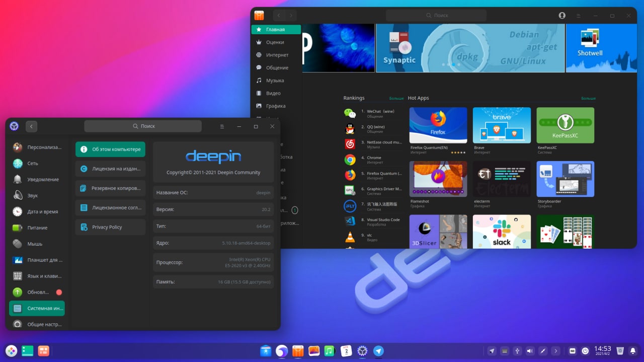Open file manager from dock
This screenshot has width=644, height=362.
pos(266,351)
